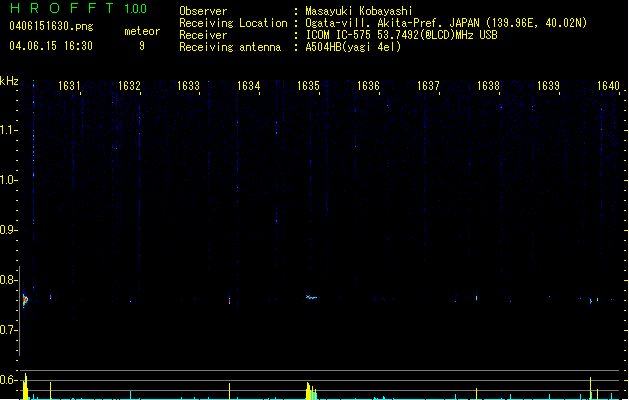This screenshot has height=400, width=629.
Task: Click the 1632 time marker
Action: click(x=129, y=86)
